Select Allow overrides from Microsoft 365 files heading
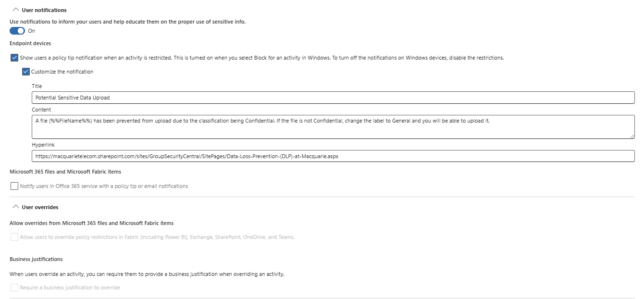The height and width of the screenshot is (299, 644). [91, 223]
